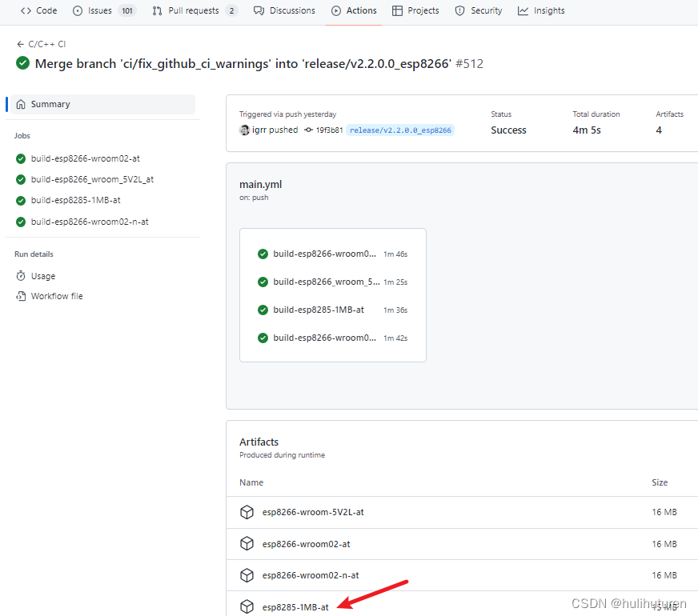Select Summary in the sidebar
The width and height of the screenshot is (698, 616).
pyautogui.click(x=102, y=104)
